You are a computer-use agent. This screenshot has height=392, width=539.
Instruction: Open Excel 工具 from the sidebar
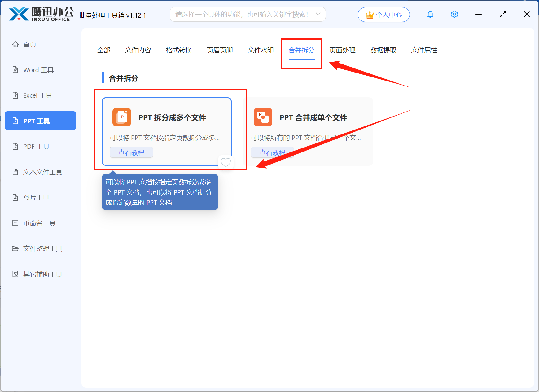tap(37, 95)
